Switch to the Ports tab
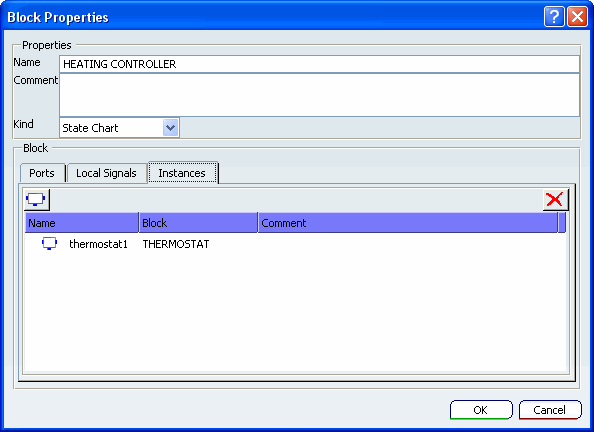 (x=42, y=173)
